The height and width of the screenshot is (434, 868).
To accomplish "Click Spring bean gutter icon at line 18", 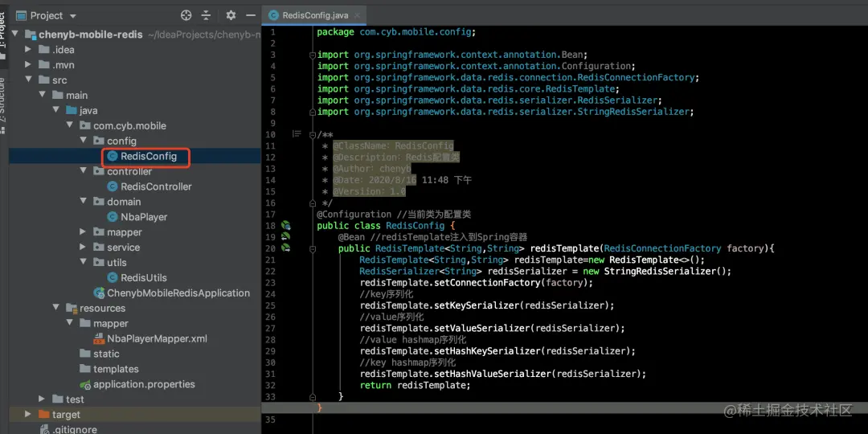I will [285, 225].
